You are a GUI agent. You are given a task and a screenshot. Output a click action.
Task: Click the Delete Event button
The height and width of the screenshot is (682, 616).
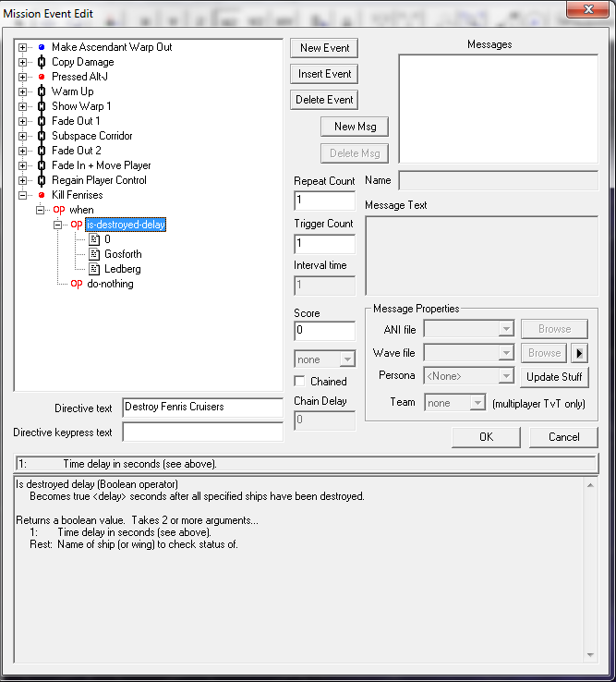coord(324,100)
